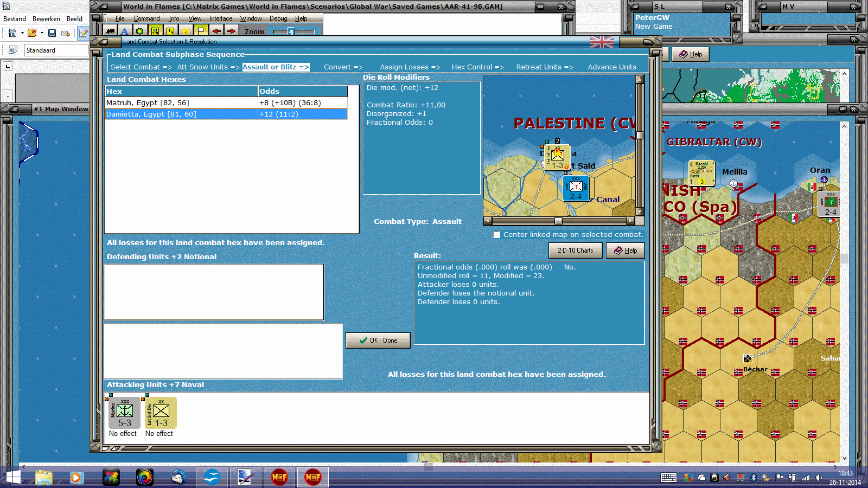868x488 pixels.
Task: Click the Edit File icon in OpenOffice toolbar
Action: click(x=83, y=33)
